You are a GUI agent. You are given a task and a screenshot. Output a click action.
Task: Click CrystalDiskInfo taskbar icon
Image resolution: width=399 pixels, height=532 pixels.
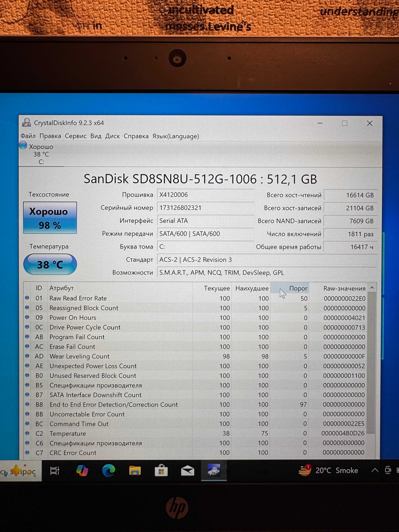pos(214,470)
